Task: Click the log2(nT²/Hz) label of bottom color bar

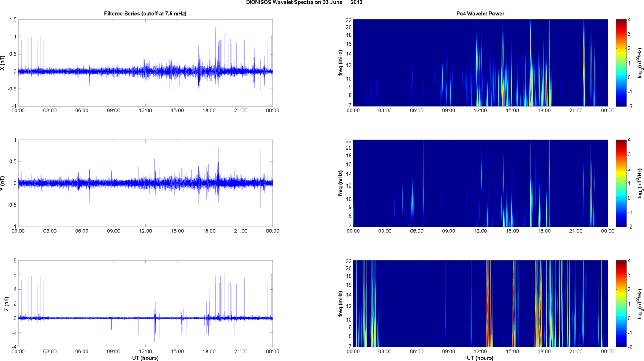Action: (640, 304)
